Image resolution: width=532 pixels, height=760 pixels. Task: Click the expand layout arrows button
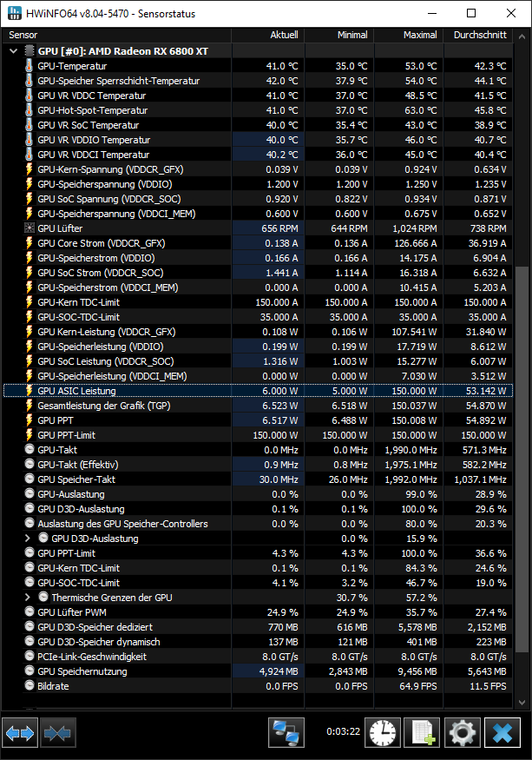(x=20, y=733)
